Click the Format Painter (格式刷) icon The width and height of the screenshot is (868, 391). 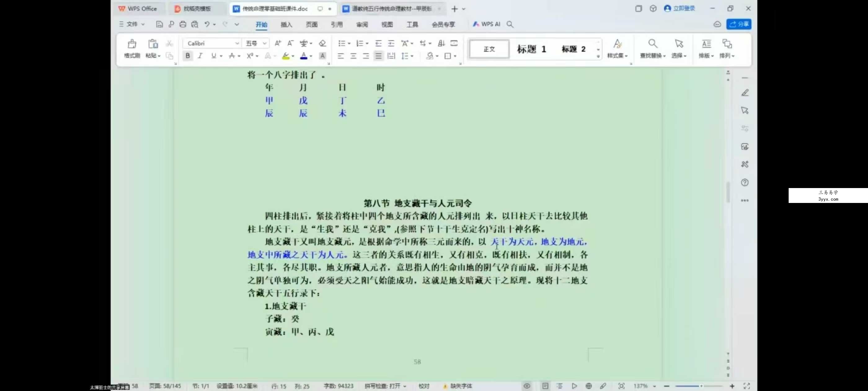(132, 44)
